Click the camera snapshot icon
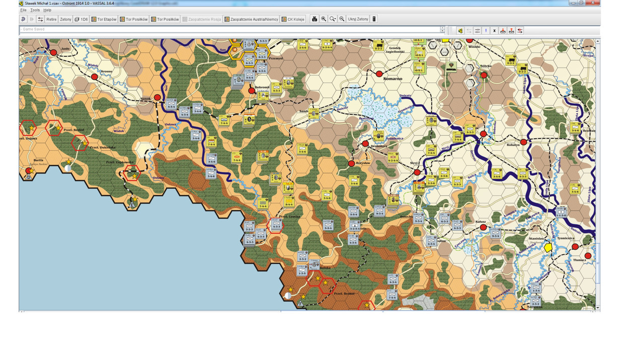The width and height of the screenshot is (644, 358). pyautogui.click(x=314, y=19)
